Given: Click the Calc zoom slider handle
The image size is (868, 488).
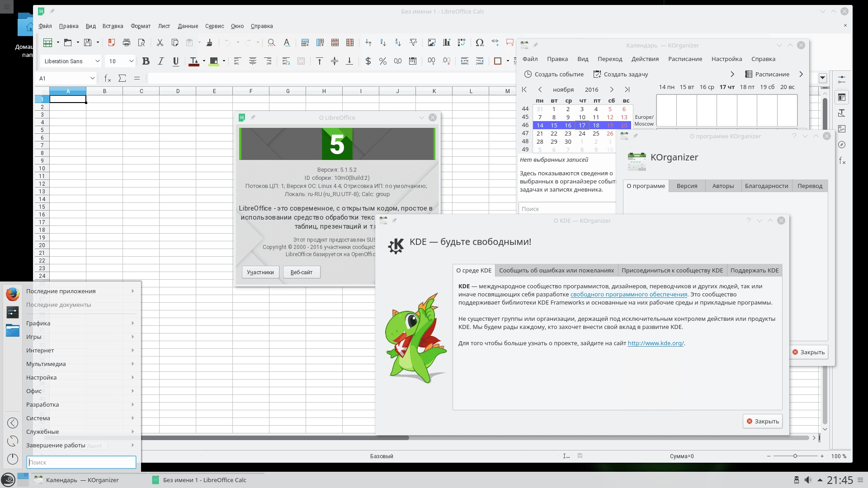Looking at the screenshot, I should coord(795,456).
